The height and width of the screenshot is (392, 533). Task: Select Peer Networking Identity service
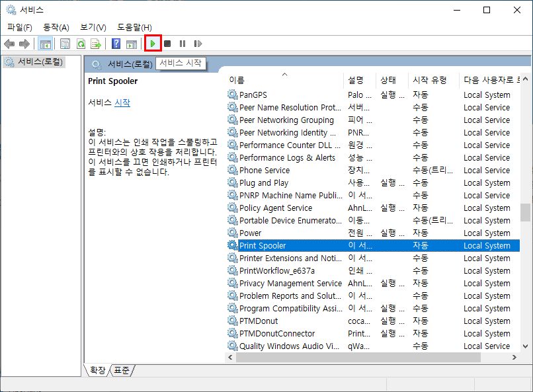coord(373,132)
